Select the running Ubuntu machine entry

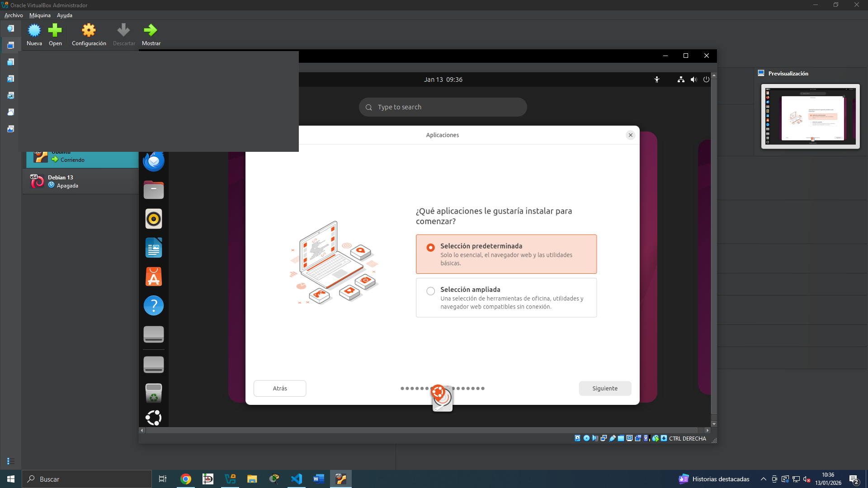click(x=82, y=160)
